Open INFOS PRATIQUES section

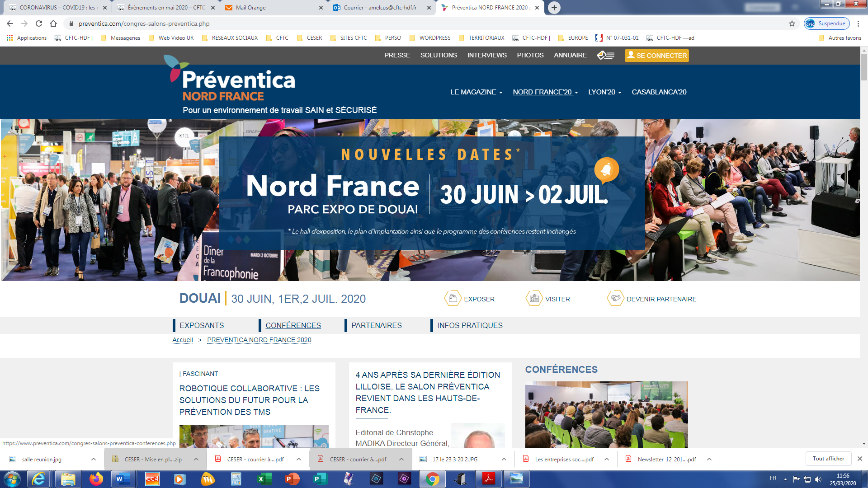470,325
